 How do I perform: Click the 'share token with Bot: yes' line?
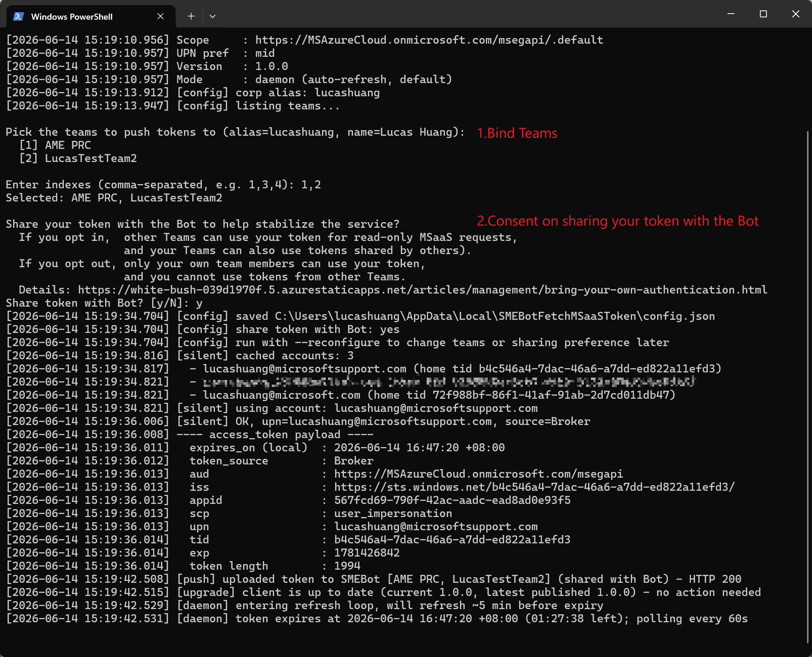203,329
